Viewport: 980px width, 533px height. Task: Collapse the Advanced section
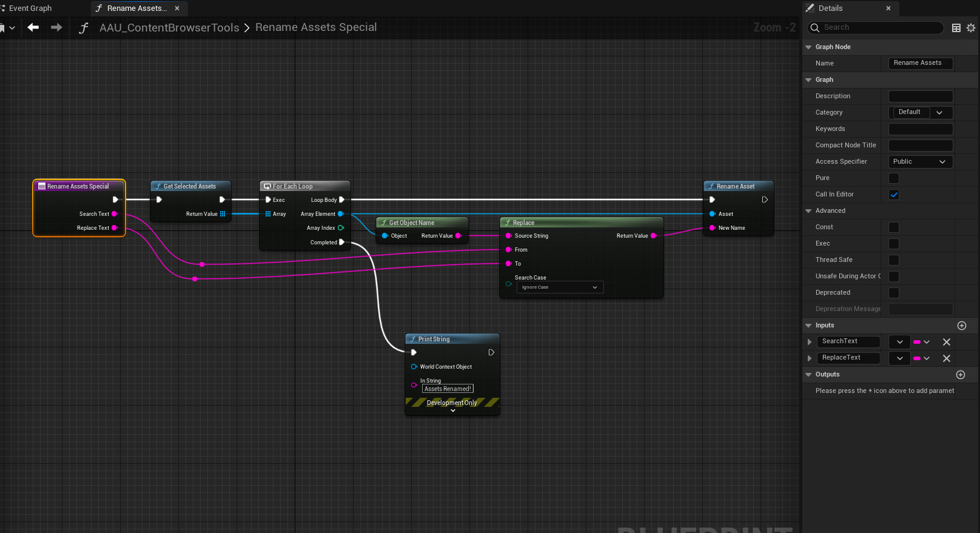point(808,210)
